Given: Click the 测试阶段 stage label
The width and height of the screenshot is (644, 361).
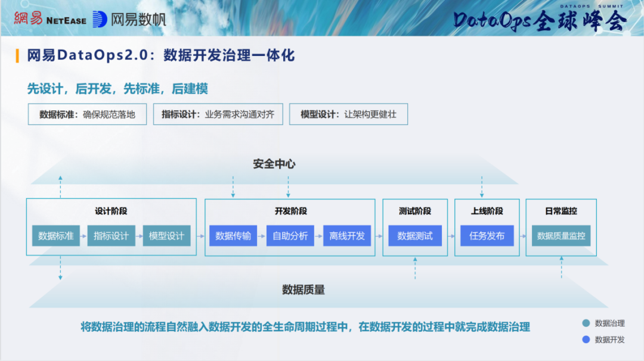Looking at the screenshot, I should (x=415, y=211).
